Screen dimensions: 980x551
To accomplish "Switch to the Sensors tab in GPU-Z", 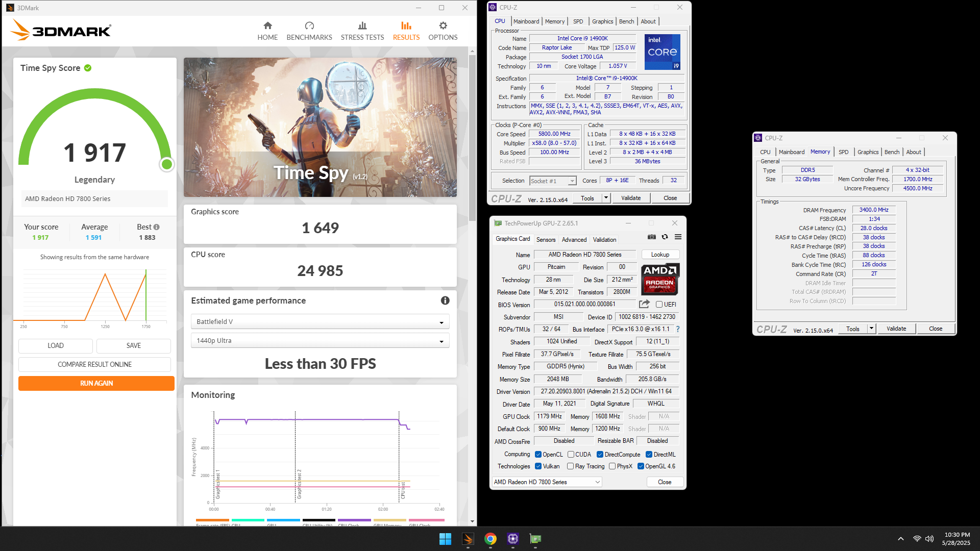I will pyautogui.click(x=546, y=240).
